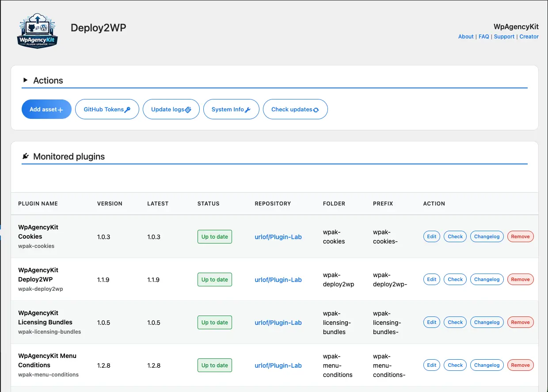The height and width of the screenshot is (392, 548).
Task: Click version 1.1.9 in the VERSION column
Action: [x=103, y=280]
